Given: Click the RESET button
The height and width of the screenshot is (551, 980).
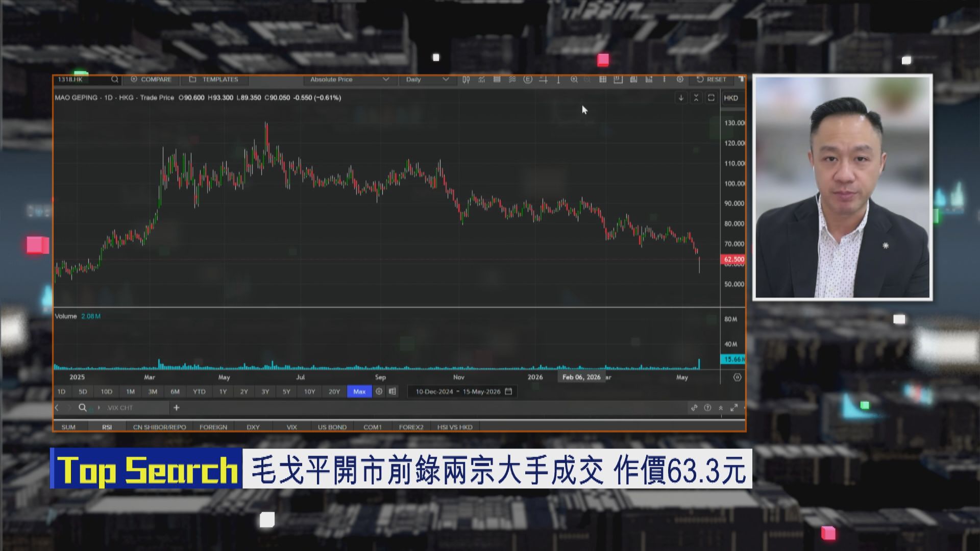Looking at the screenshot, I should [712, 80].
